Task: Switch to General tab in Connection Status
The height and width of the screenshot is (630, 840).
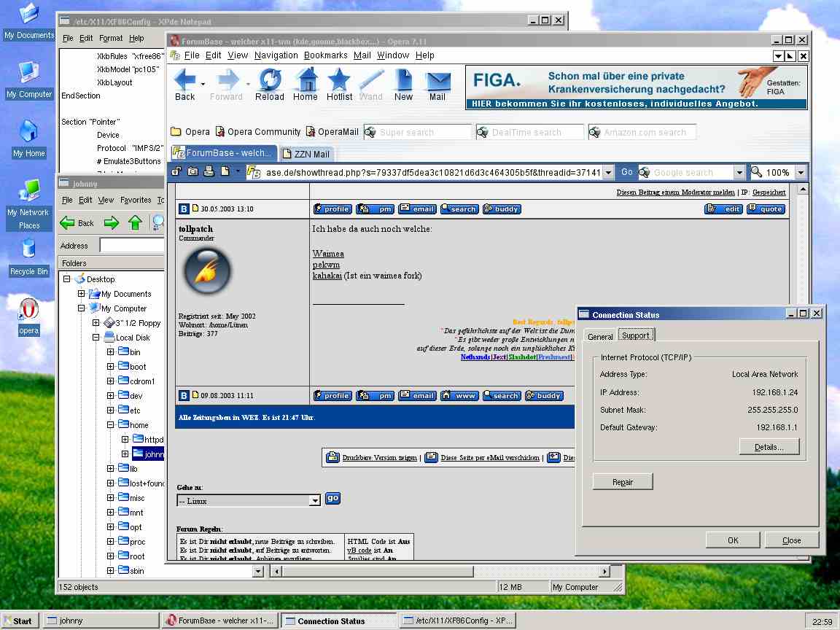Action: coord(600,336)
